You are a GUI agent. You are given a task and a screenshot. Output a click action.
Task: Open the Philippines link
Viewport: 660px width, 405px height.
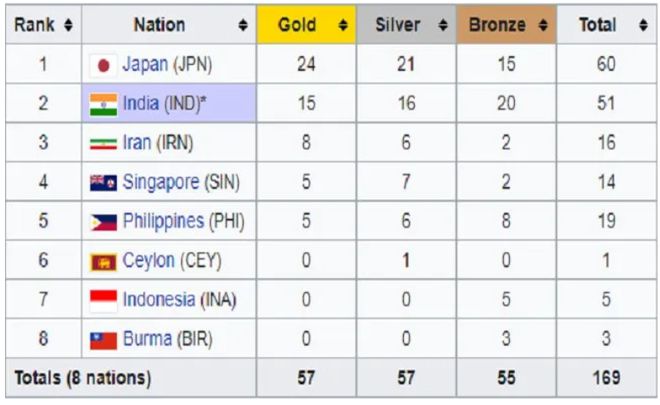(163, 221)
